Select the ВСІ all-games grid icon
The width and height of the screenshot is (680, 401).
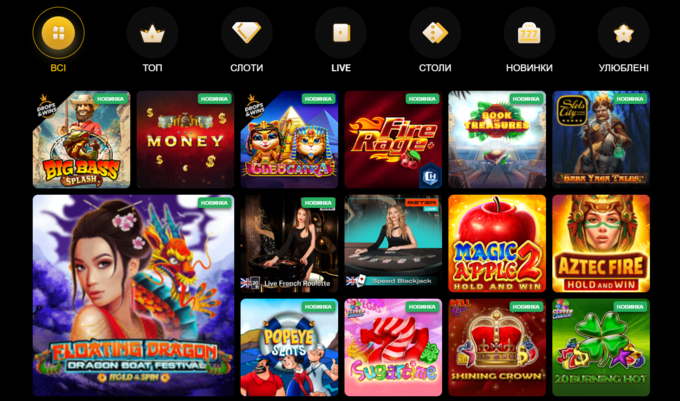(58, 33)
